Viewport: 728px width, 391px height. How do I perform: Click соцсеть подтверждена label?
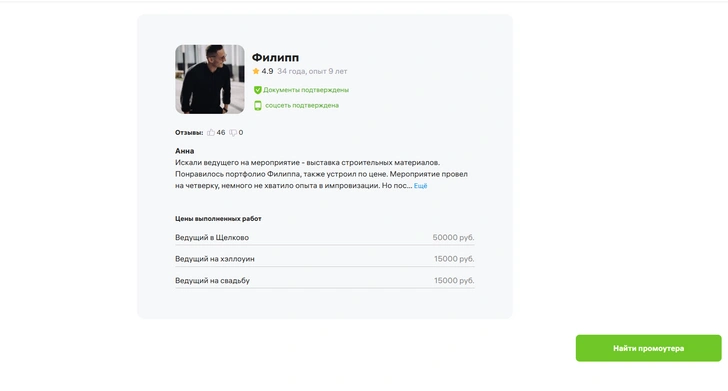click(302, 105)
